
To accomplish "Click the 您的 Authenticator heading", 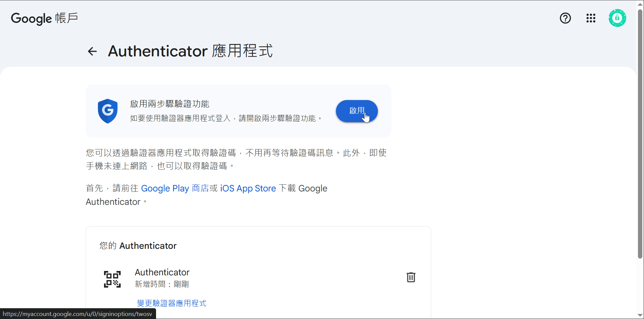I will (x=138, y=246).
